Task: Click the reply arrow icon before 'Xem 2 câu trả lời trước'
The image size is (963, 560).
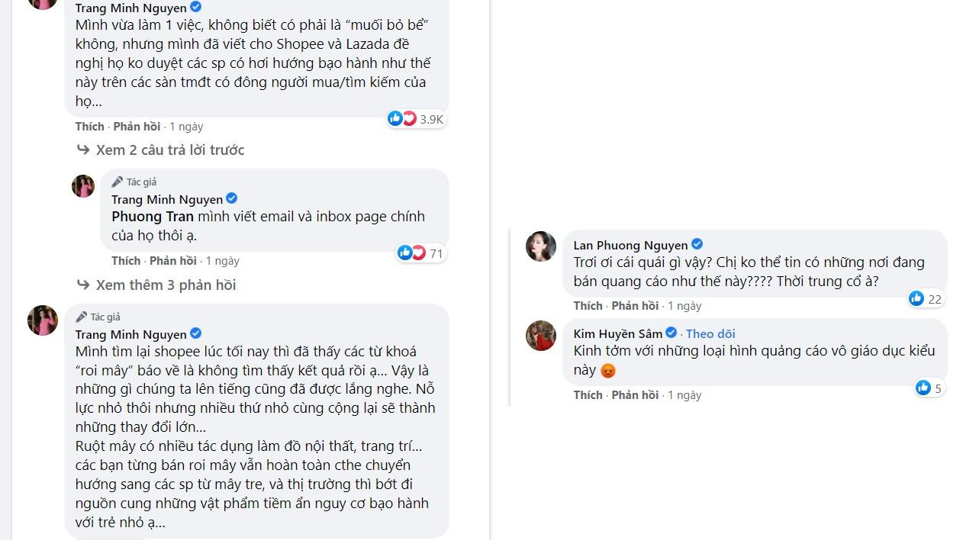Action: 82,150
